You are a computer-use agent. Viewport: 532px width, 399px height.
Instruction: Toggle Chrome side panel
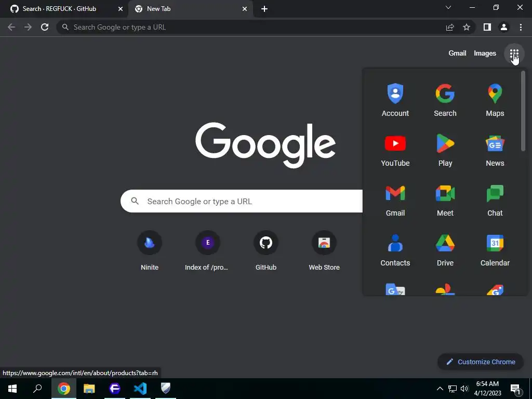pos(487,27)
